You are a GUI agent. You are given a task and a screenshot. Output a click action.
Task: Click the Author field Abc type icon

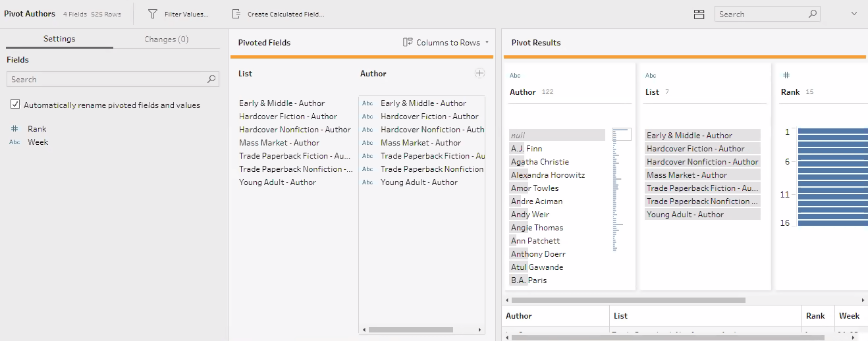tap(515, 76)
